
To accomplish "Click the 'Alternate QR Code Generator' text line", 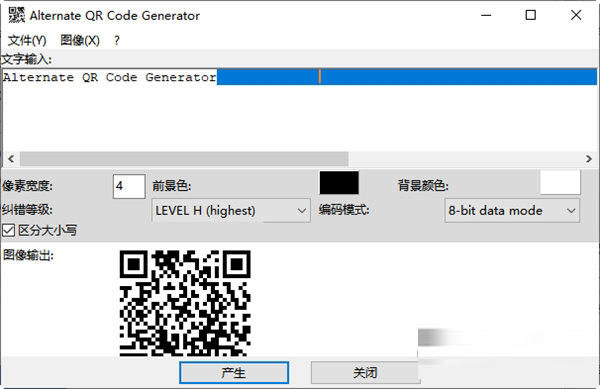I will [109, 77].
